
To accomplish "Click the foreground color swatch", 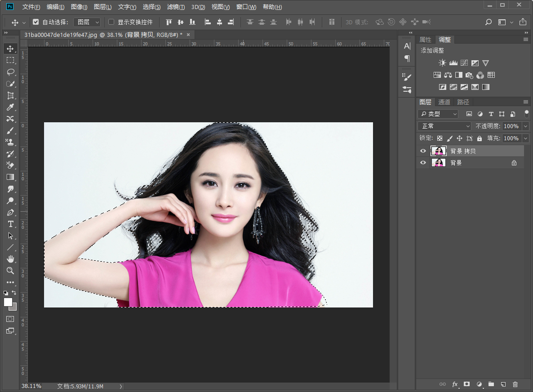I will (8, 302).
